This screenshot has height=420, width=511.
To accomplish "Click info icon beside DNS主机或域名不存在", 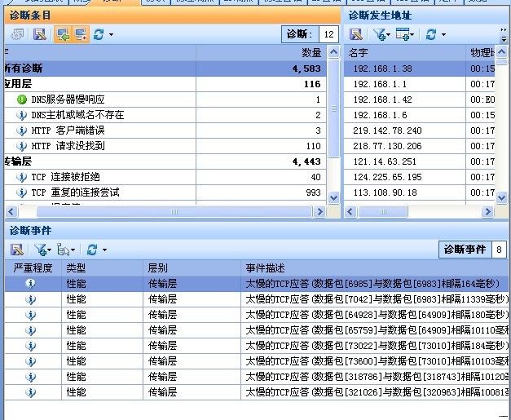I will [21, 115].
